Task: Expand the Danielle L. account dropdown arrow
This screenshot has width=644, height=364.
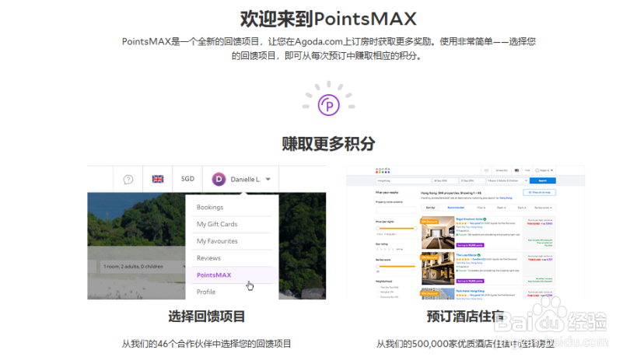Action: 268,179
